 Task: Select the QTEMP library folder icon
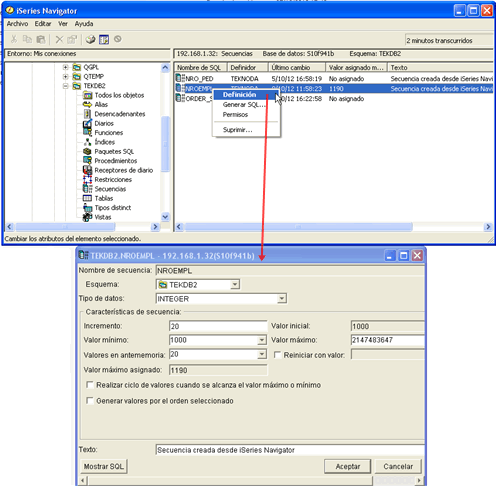[x=77, y=77]
